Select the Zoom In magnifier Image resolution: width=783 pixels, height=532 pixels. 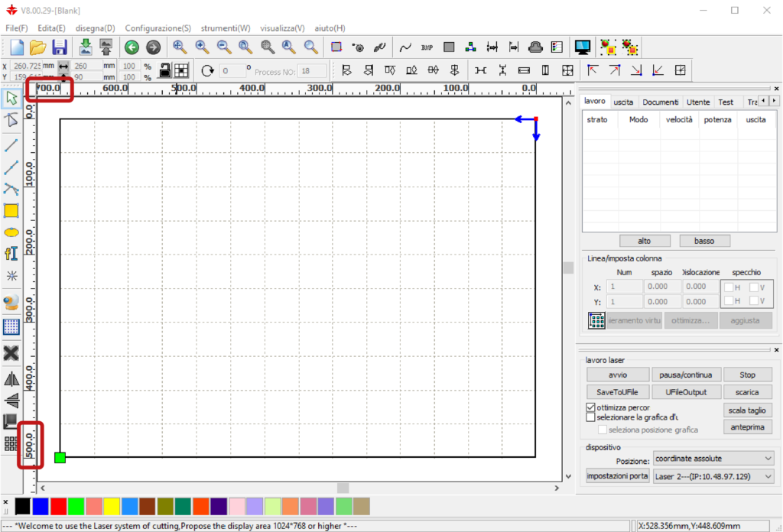[x=202, y=47]
